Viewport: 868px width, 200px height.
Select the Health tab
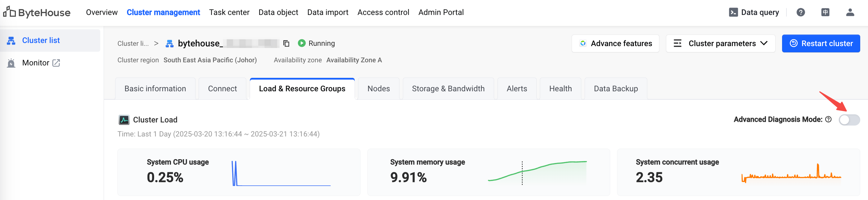coord(560,89)
